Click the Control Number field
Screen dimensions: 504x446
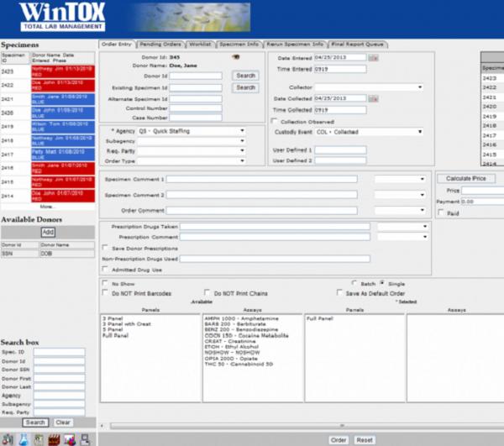pos(196,108)
